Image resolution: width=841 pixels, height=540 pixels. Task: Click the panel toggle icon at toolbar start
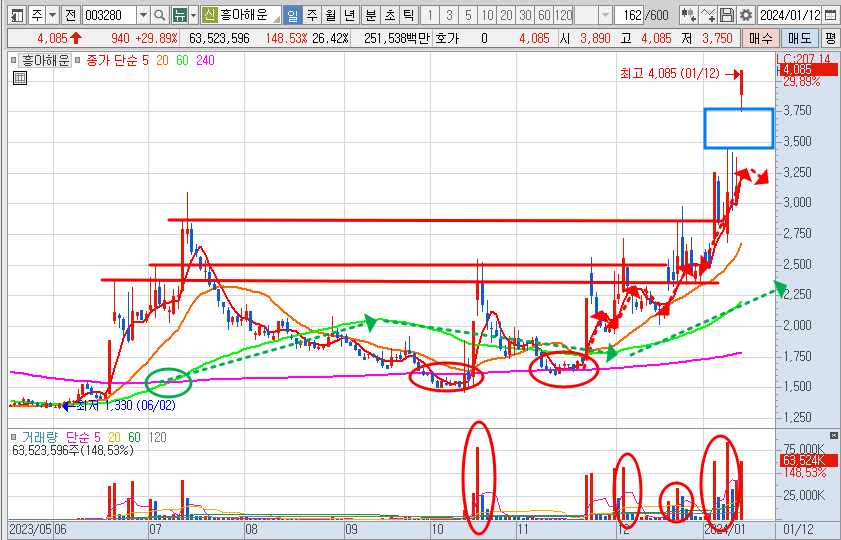tap(17, 15)
